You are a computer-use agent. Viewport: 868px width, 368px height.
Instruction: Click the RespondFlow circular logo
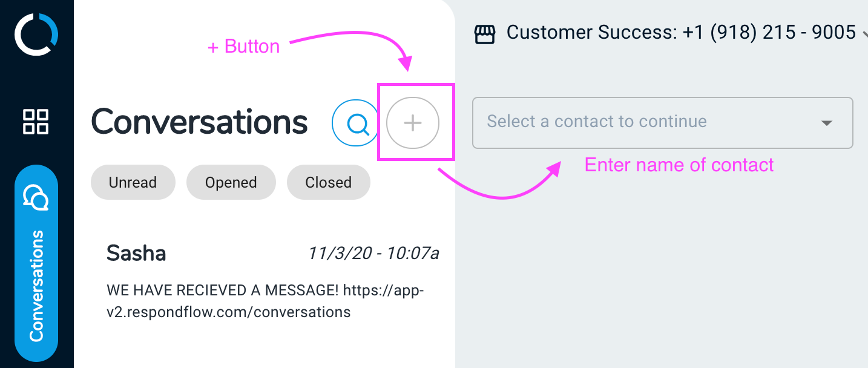click(x=36, y=34)
